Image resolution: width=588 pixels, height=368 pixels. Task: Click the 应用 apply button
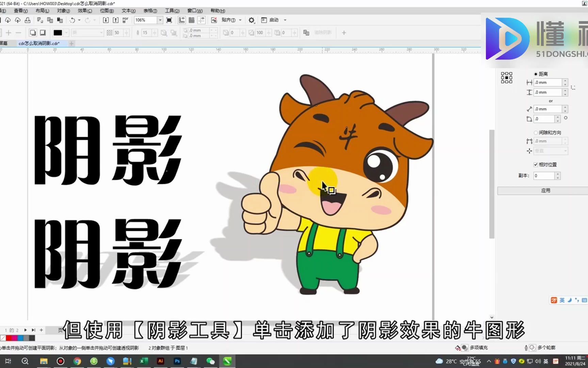point(545,190)
